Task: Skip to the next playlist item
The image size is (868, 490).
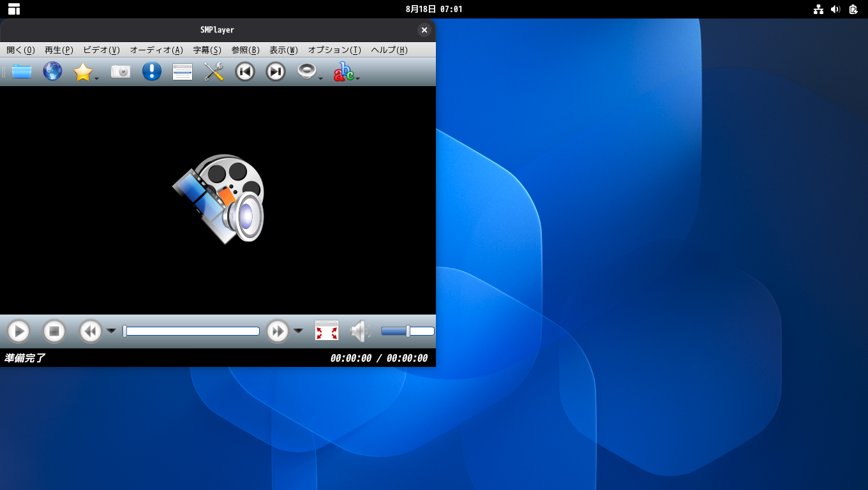Action: pos(276,71)
